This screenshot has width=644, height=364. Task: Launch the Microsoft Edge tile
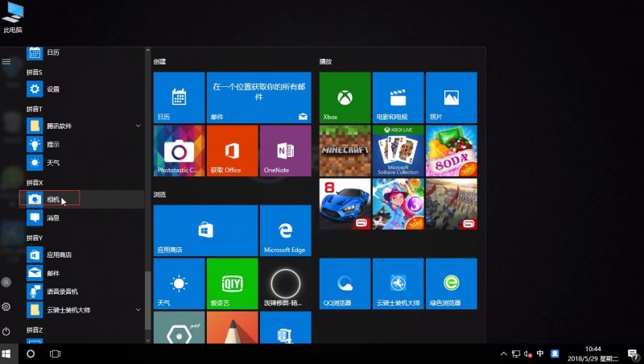point(286,230)
